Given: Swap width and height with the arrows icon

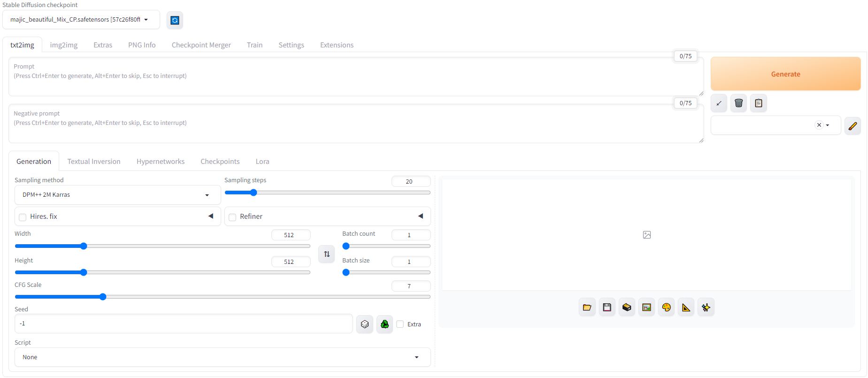Looking at the screenshot, I should pos(327,254).
